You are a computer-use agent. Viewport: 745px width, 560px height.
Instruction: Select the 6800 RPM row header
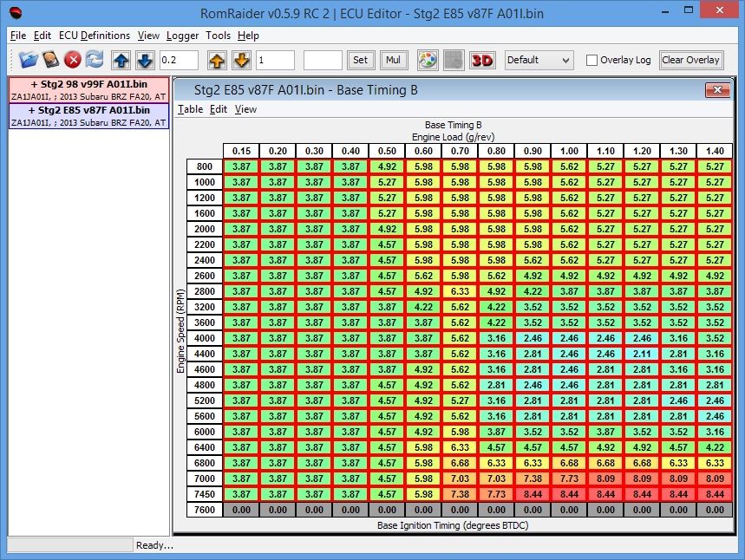[x=205, y=463]
